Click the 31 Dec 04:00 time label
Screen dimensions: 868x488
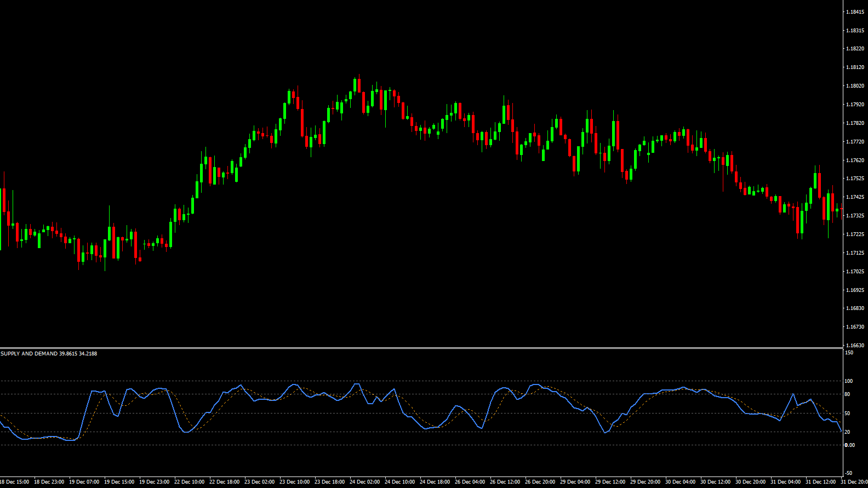click(785, 482)
